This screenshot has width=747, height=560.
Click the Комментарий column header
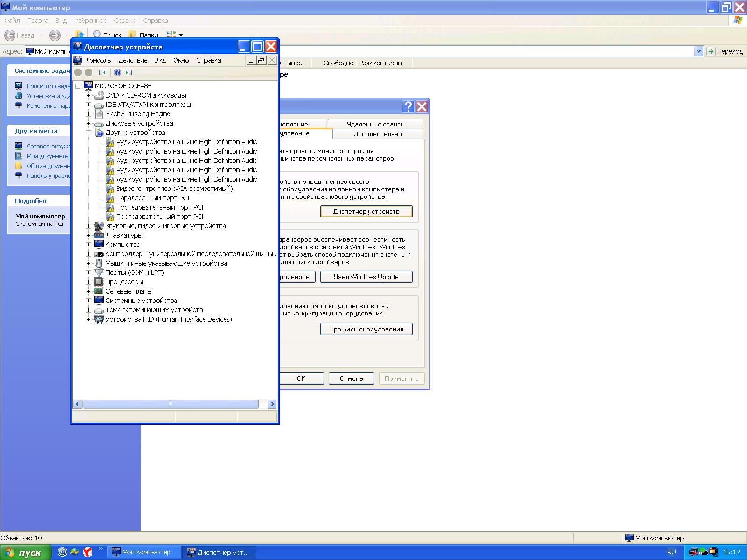(x=381, y=63)
